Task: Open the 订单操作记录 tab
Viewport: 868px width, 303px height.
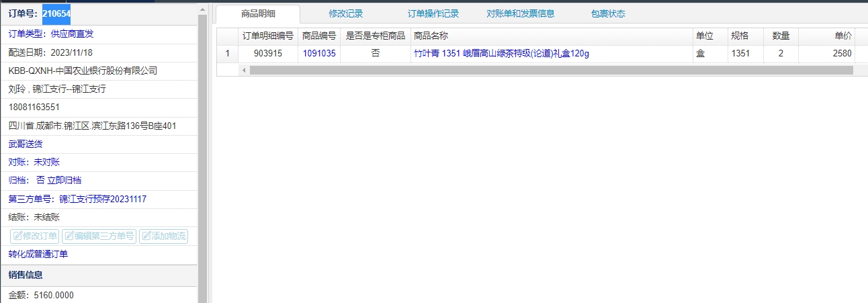Action: coord(433,13)
